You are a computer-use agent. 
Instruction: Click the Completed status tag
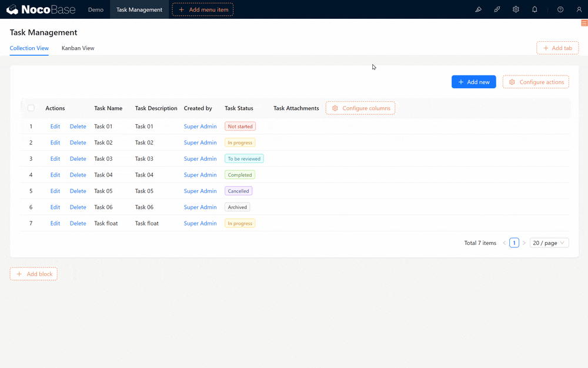pos(240,175)
